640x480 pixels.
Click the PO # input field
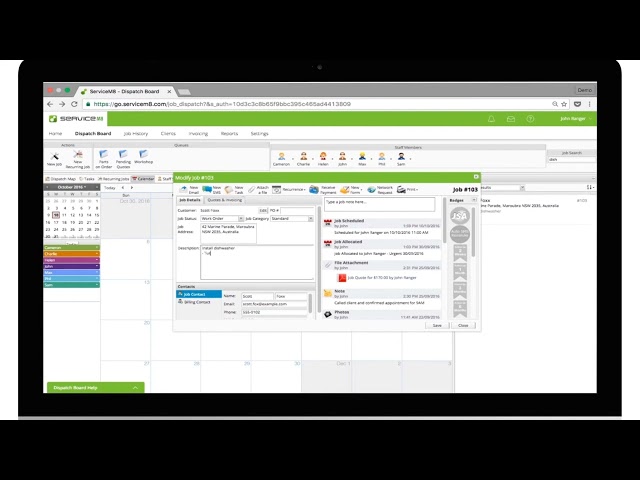[297, 210]
